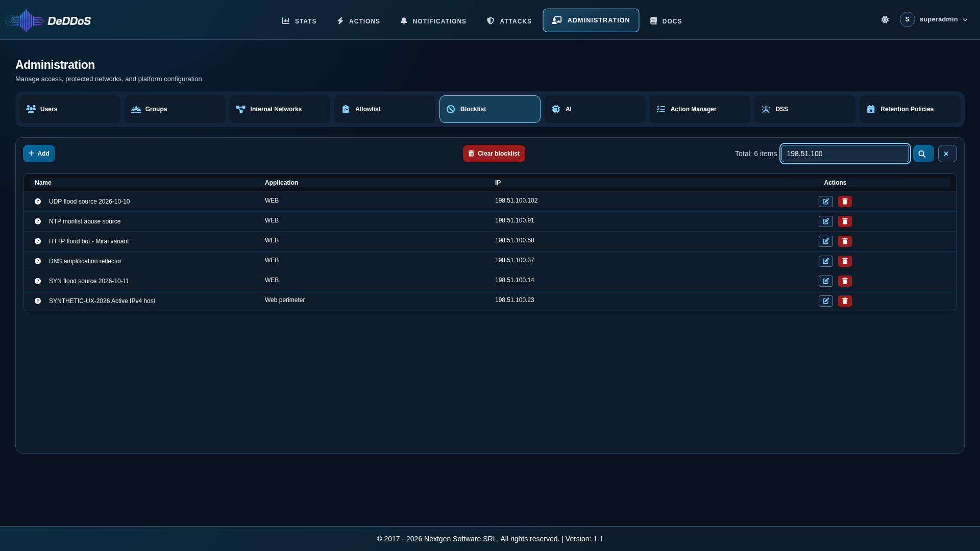Edit SYN flood source 2026-10-11 entry
This screenshot has width=980, height=551.
[x=826, y=281]
